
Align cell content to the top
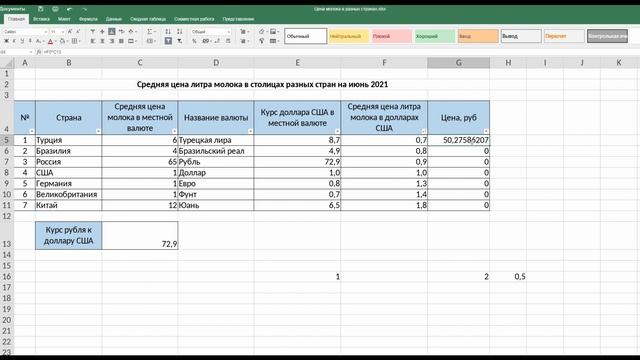tap(93, 31)
